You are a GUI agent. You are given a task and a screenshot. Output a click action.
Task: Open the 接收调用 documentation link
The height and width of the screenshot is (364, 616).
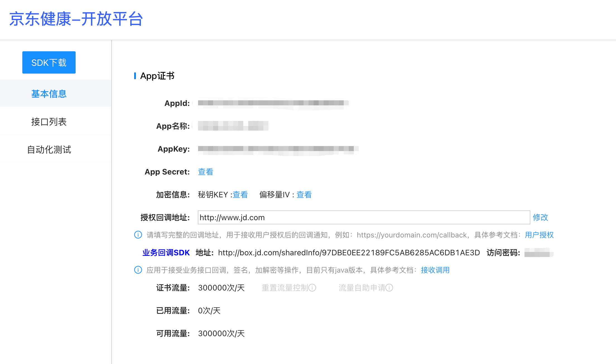pyautogui.click(x=435, y=270)
